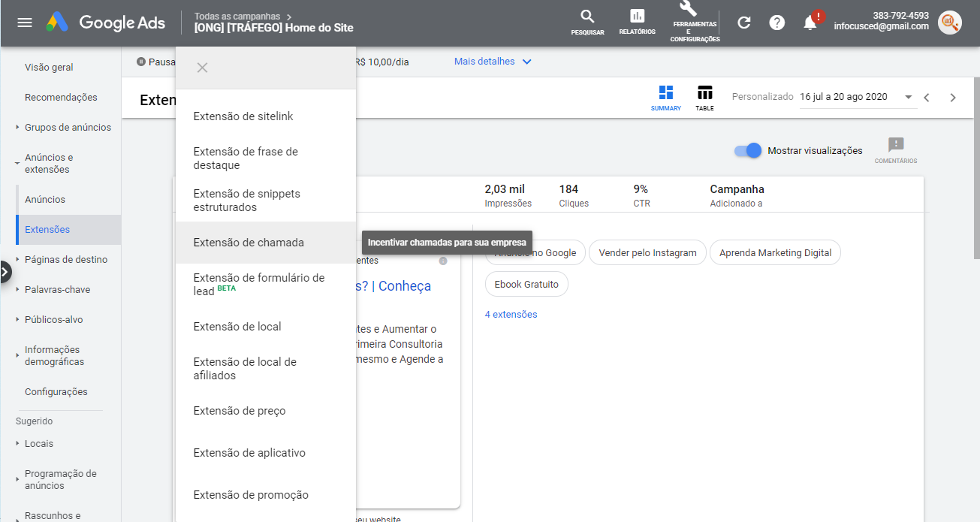Select Extensão de frase de destaque

[x=266, y=158]
